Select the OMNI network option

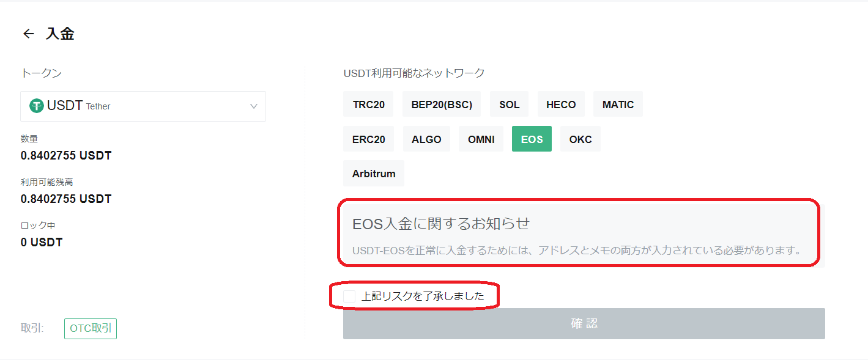(x=481, y=139)
